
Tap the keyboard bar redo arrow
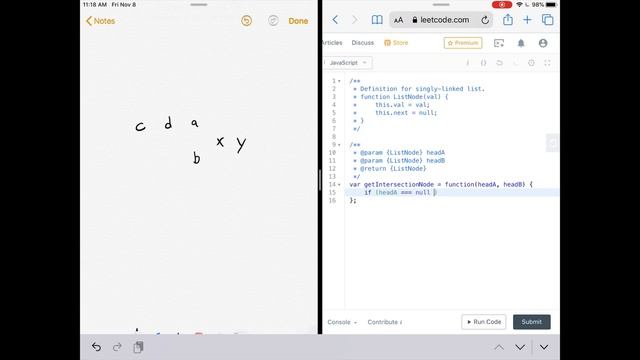117,347
